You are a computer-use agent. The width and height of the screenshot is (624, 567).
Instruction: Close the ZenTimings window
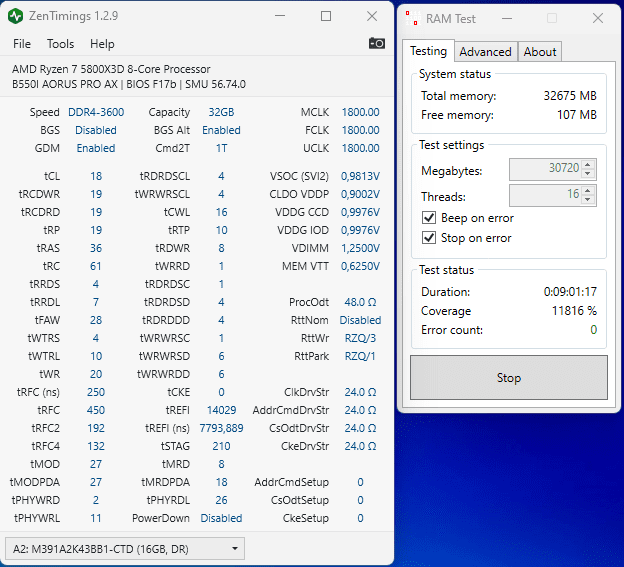pos(372,16)
